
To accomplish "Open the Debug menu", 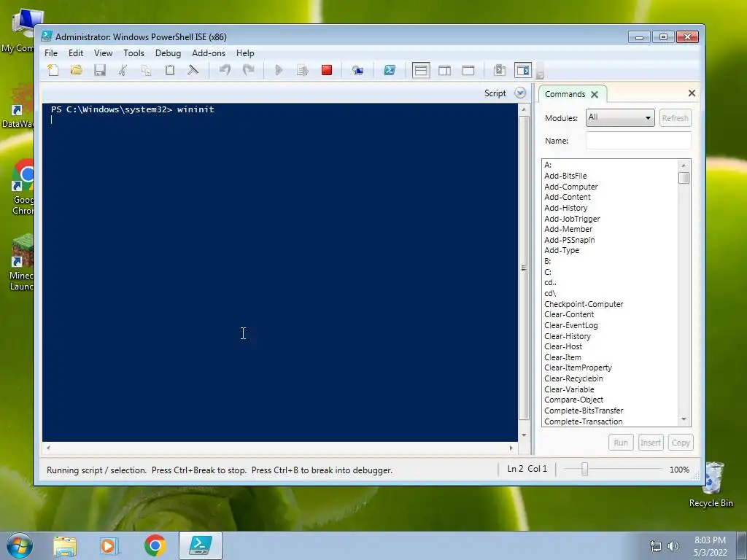I will pyautogui.click(x=169, y=52).
